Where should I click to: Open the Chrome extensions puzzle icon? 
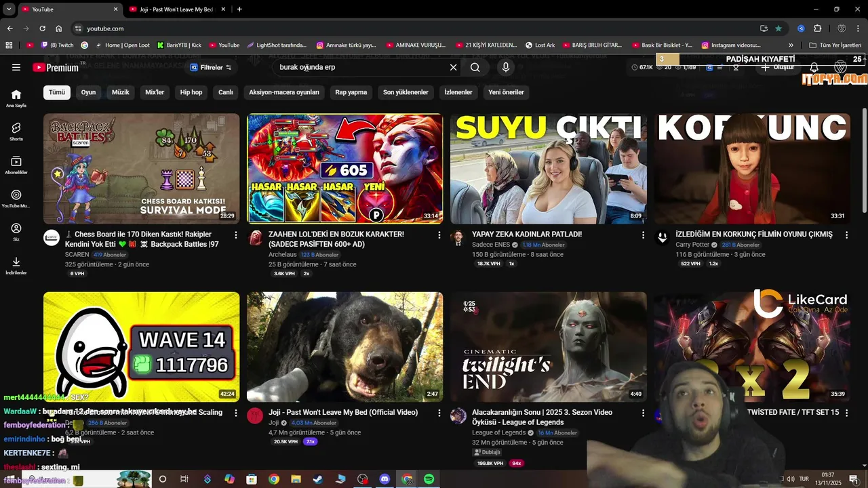(817, 28)
